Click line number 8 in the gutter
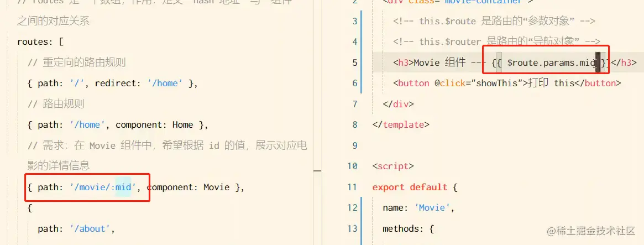Viewport: 644px width, 245px height. tap(355, 124)
